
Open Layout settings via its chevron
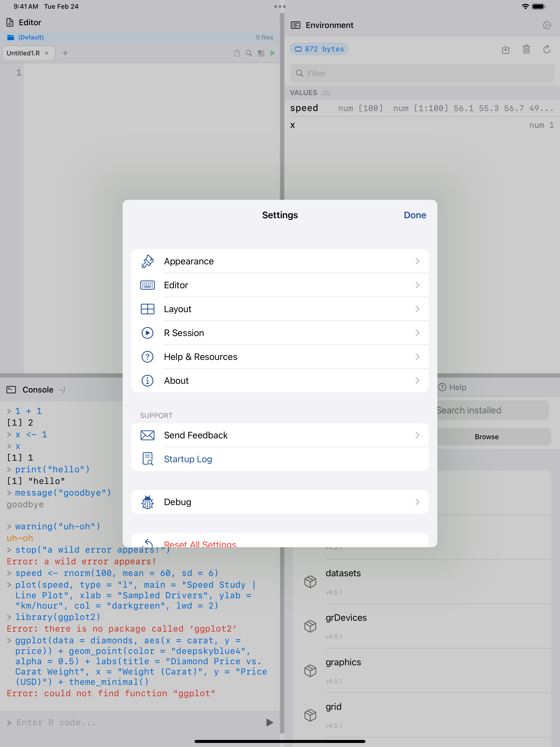(418, 309)
